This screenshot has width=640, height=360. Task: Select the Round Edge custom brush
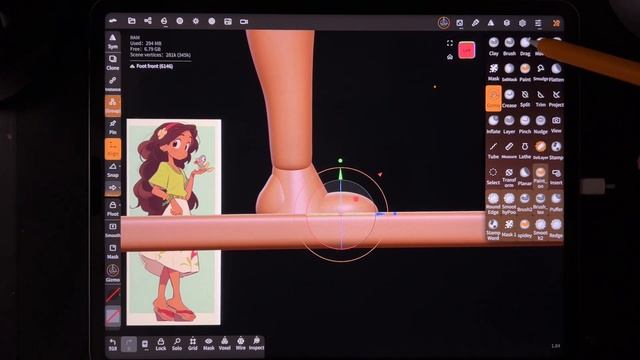pos(493,203)
